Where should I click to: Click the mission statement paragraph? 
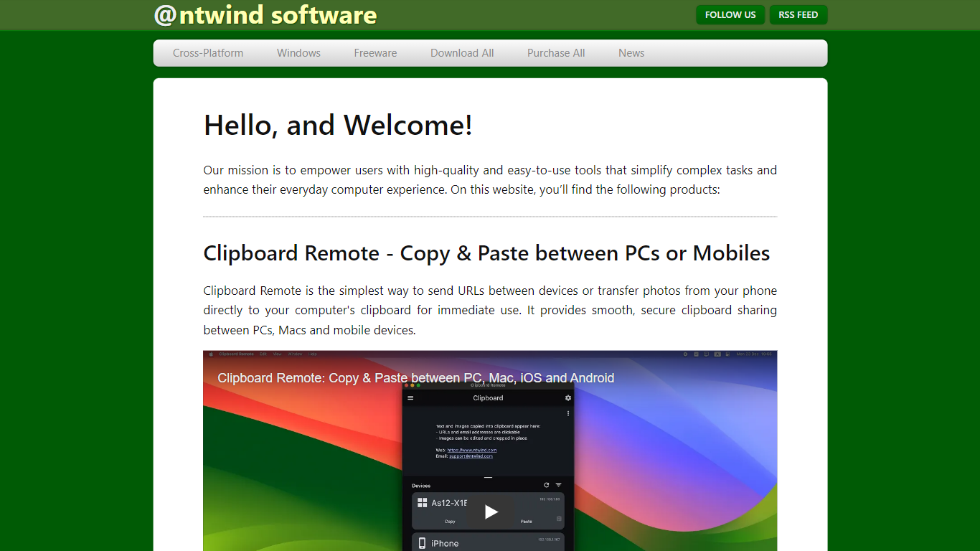coord(490,180)
